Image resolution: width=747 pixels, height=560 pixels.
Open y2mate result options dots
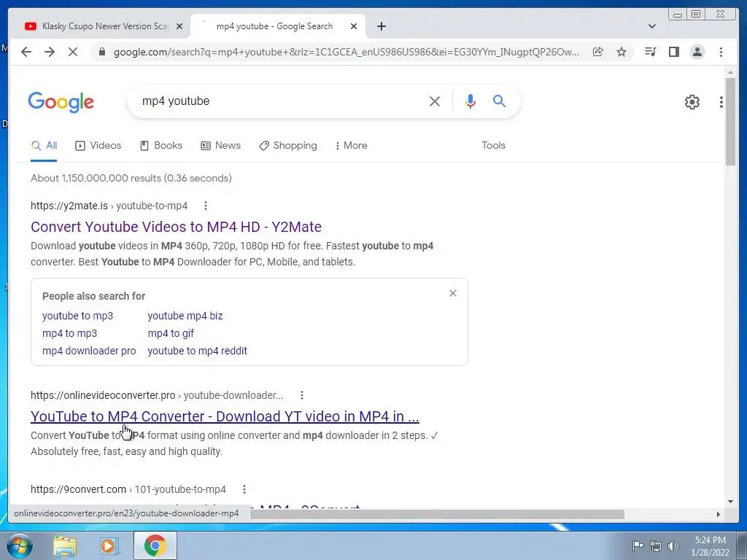coord(205,206)
